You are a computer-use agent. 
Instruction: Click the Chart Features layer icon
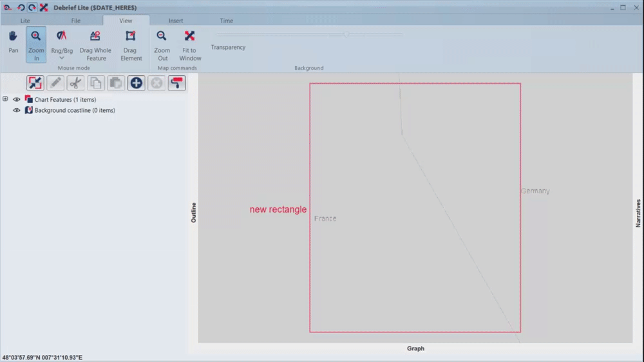(x=28, y=99)
